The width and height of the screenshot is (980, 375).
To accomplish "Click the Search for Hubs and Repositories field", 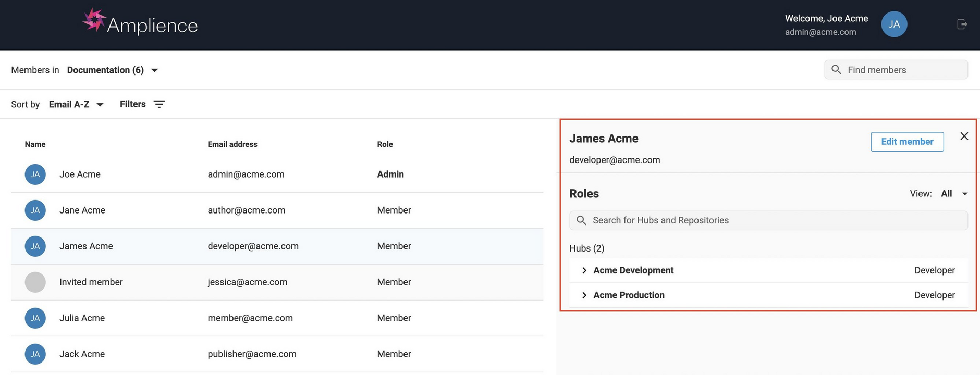I will 768,220.
